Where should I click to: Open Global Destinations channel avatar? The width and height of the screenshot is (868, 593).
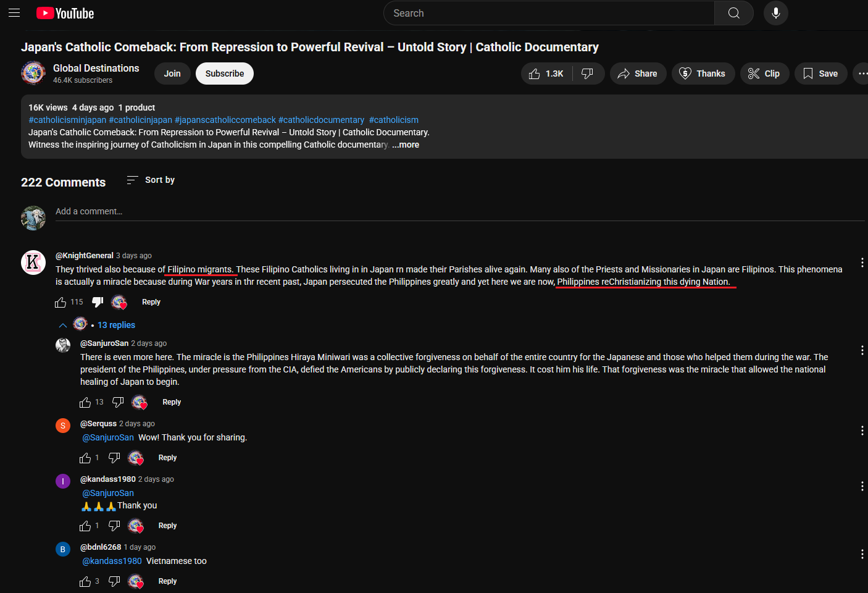[33, 73]
